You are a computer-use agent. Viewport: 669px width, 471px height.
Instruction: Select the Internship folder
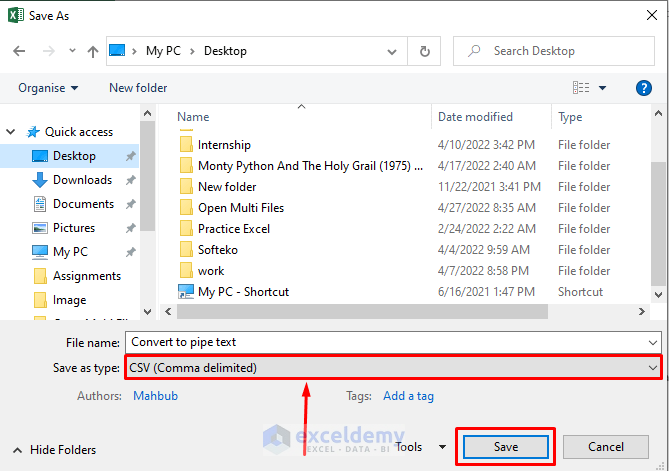point(224,145)
